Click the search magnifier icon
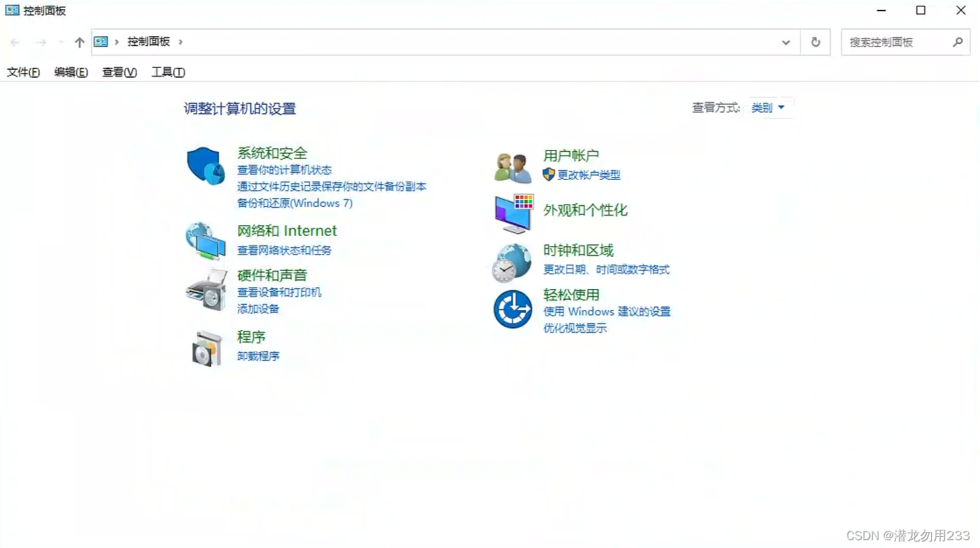 pyautogui.click(x=958, y=42)
